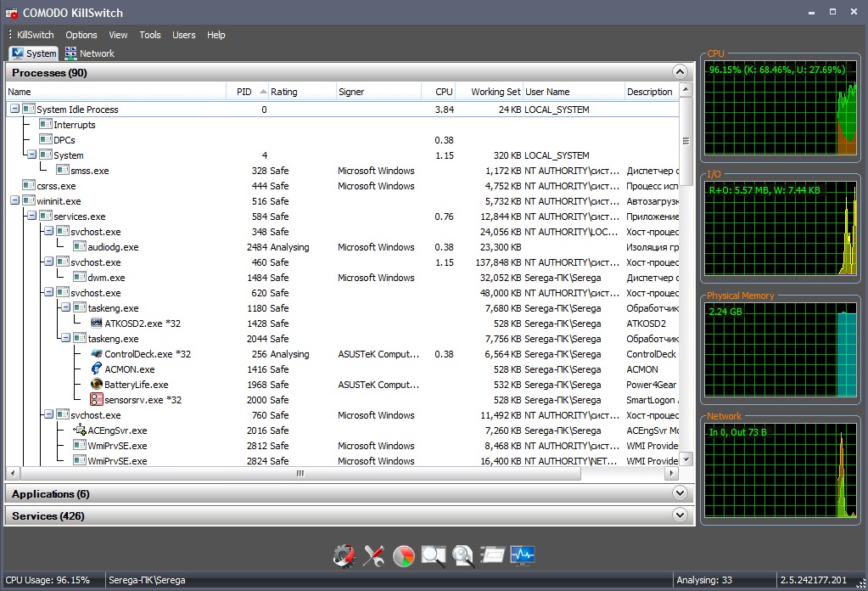
Task: Click the horizontal scrollbar thumb of process list
Action: pos(300,474)
